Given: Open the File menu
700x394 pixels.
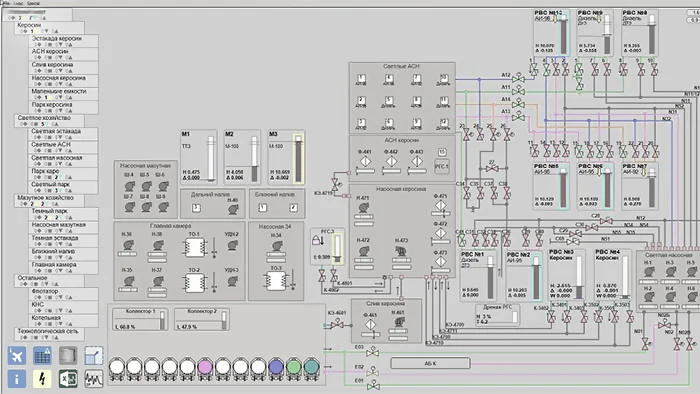Looking at the screenshot, I should click(x=6, y=3).
